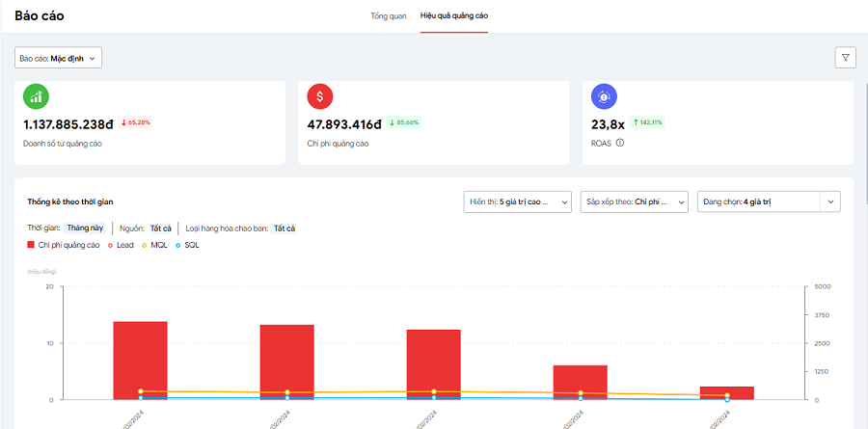Click the red Chi phí quảng cáo swatch
The image size is (868, 429).
(32, 245)
